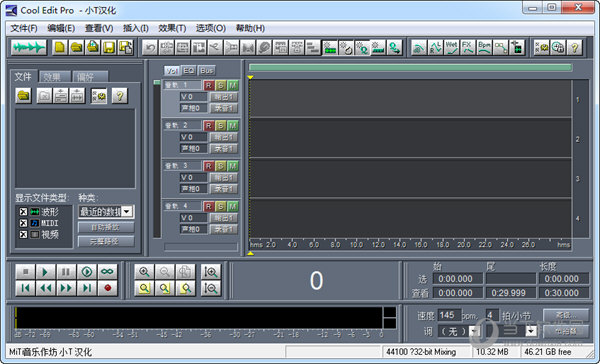Select the EQ tab in track controls
The height and width of the screenshot is (364, 600).
tap(189, 70)
